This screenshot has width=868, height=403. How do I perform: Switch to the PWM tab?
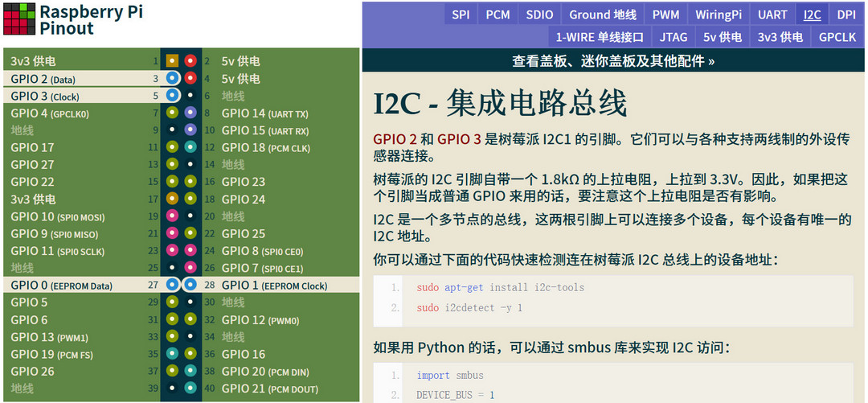[x=665, y=14]
